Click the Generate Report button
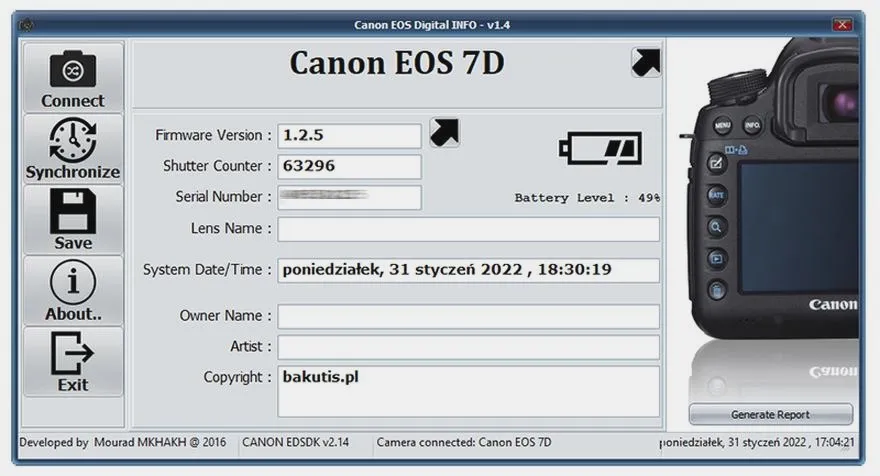The height and width of the screenshot is (476, 880). coord(771,414)
